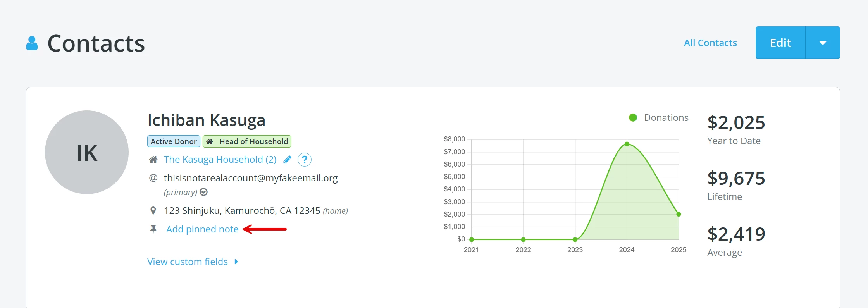Click the address map pin icon
Image resolution: width=868 pixels, height=308 pixels.
(x=153, y=211)
